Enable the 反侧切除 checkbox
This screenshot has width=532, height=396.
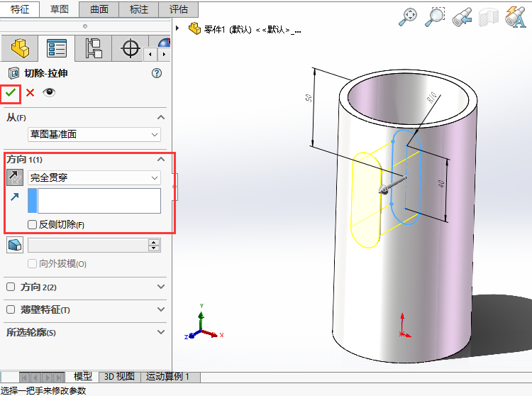[33, 225]
